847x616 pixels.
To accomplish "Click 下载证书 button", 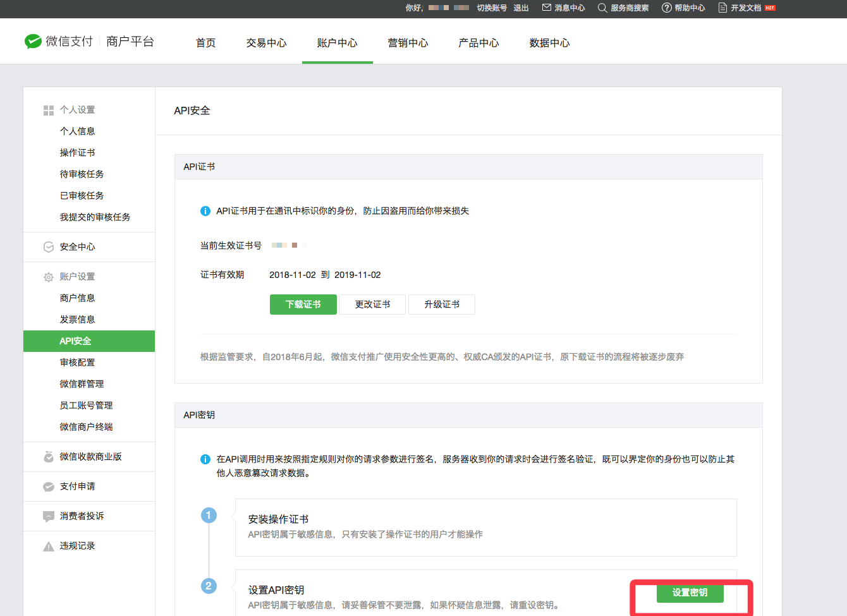I will click(x=303, y=305).
